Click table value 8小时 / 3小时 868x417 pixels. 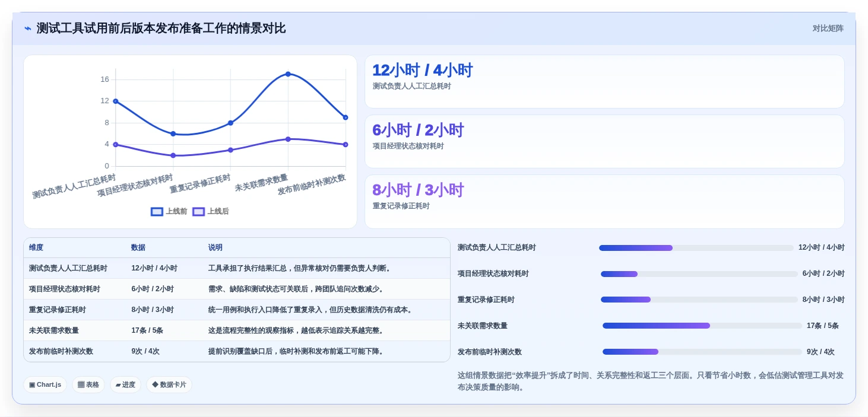tap(153, 310)
